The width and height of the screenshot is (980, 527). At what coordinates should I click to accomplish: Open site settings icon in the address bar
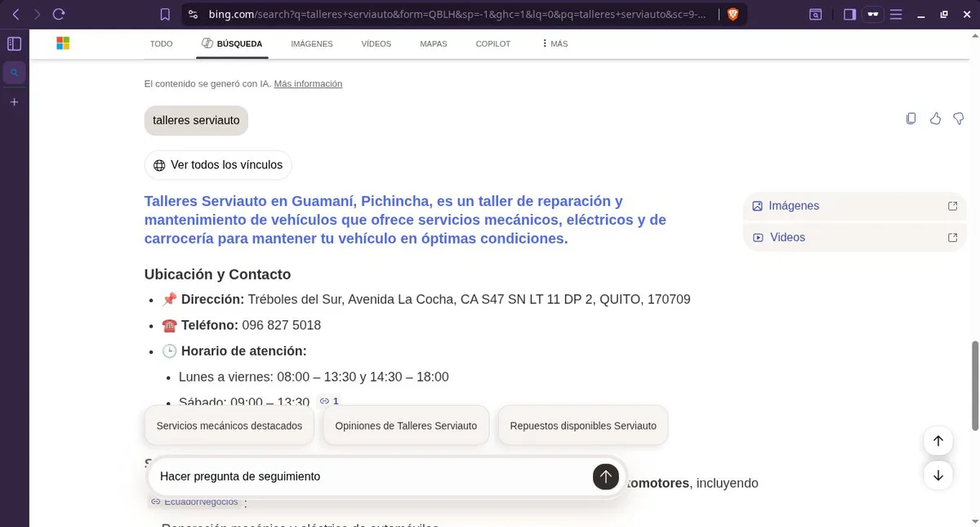click(x=193, y=14)
